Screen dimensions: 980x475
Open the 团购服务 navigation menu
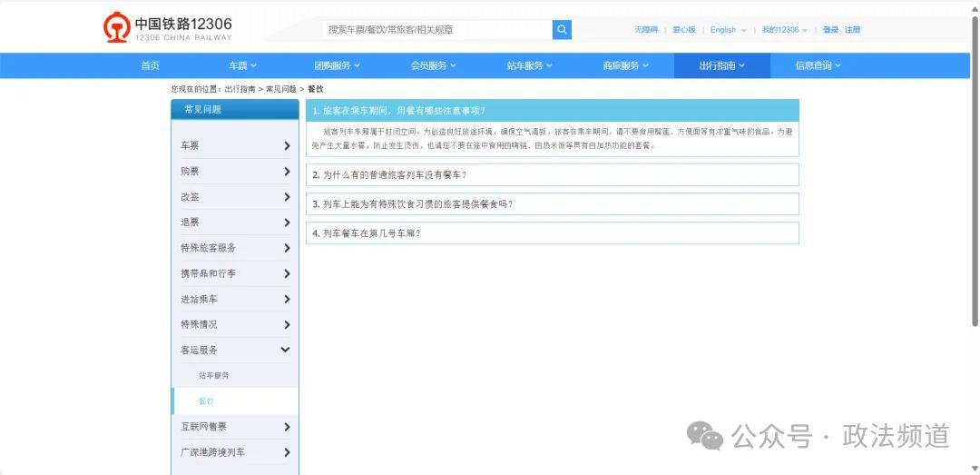pyautogui.click(x=337, y=65)
